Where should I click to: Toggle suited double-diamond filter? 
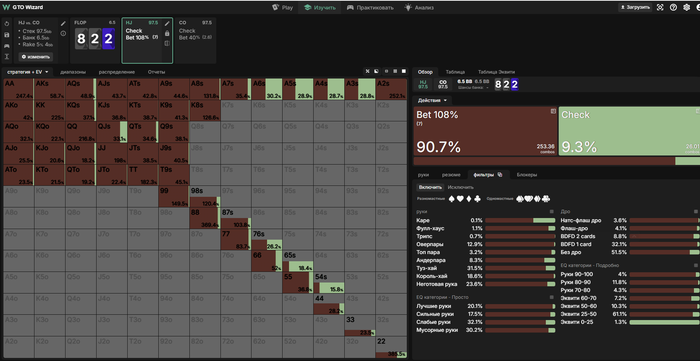(538, 199)
